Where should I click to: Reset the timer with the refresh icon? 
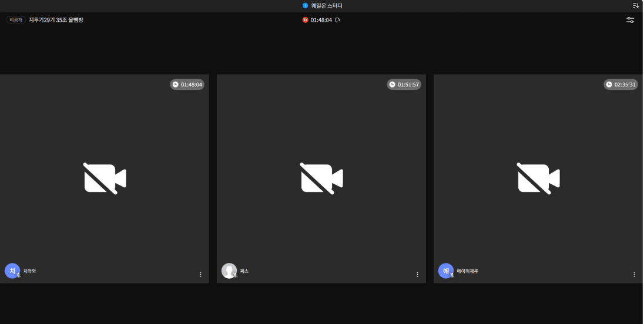pos(337,20)
